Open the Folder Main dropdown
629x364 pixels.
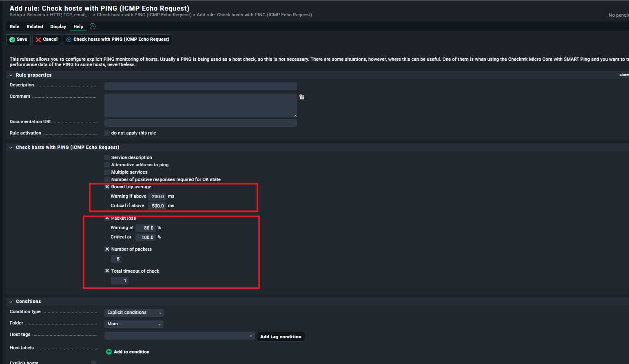tap(134, 324)
